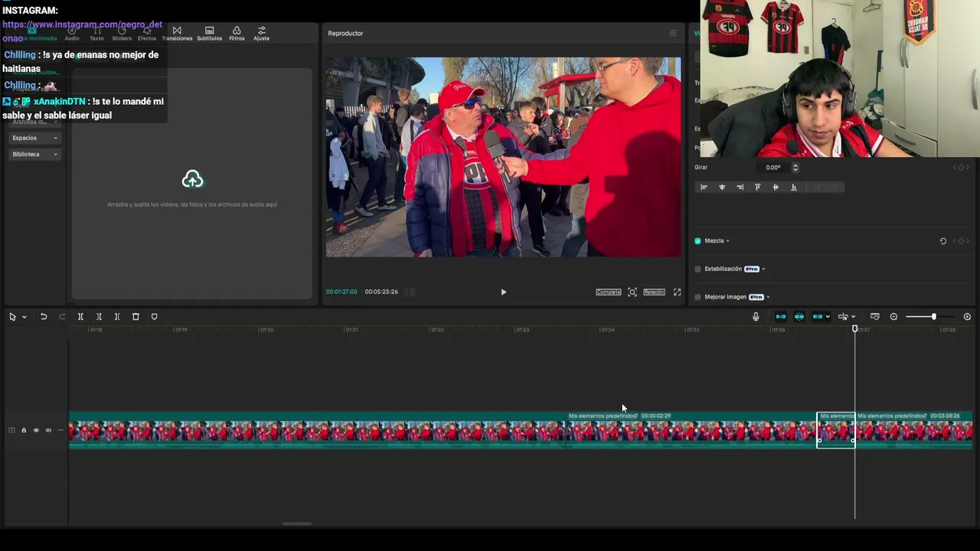Open the pointer tool dropdown arrow
Image resolution: width=980 pixels, height=551 pixels.
coord(24,317)
